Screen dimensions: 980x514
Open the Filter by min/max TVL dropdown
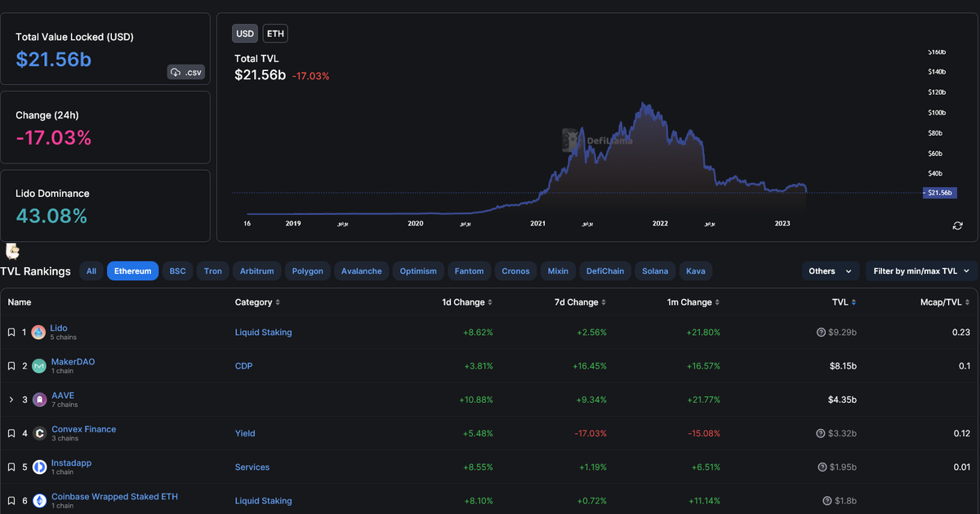[921, 271]
